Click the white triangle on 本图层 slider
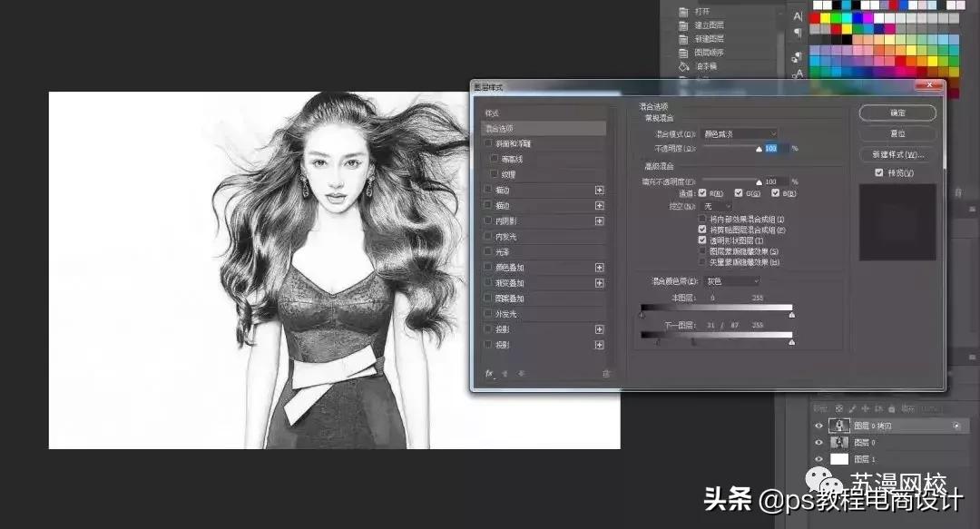 point(791,315)
